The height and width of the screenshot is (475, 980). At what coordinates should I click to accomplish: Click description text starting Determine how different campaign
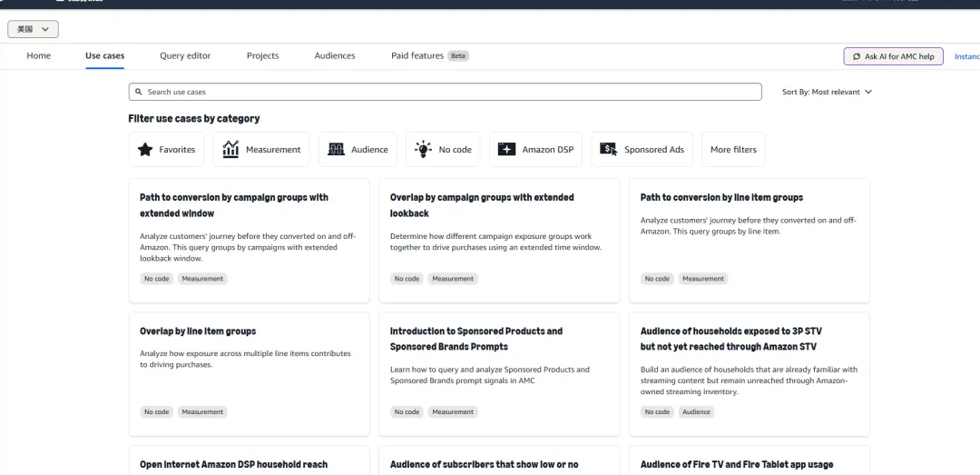tap(495, 242)
